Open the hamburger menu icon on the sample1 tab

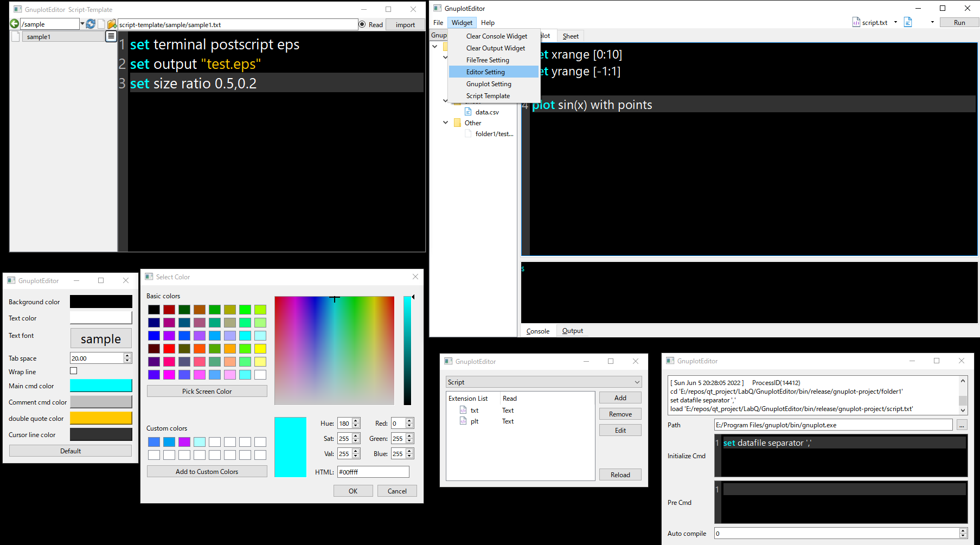click(x=111, y=36)
